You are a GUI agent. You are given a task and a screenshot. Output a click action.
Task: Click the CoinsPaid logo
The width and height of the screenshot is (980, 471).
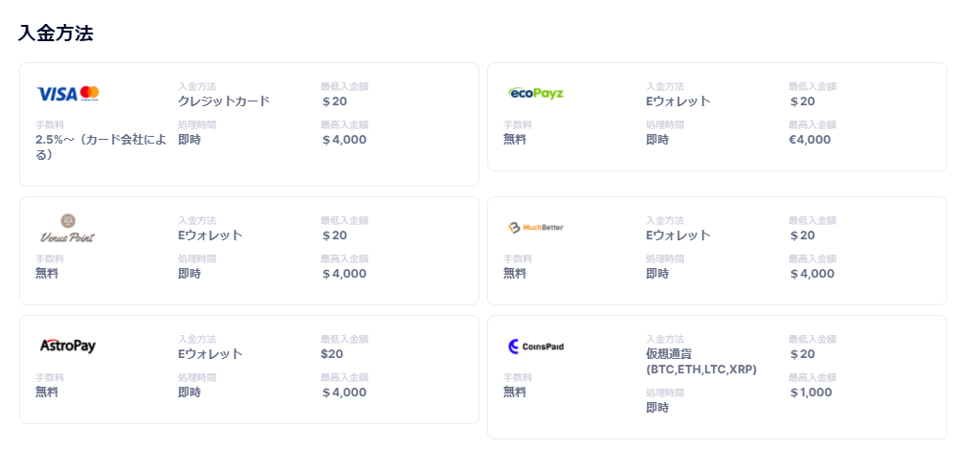click(536, 346)
